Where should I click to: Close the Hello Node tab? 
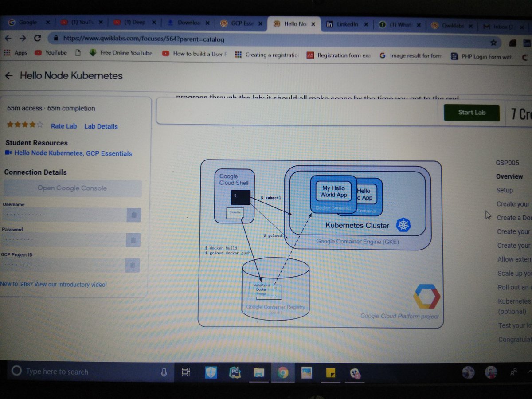tap(313, 24)
